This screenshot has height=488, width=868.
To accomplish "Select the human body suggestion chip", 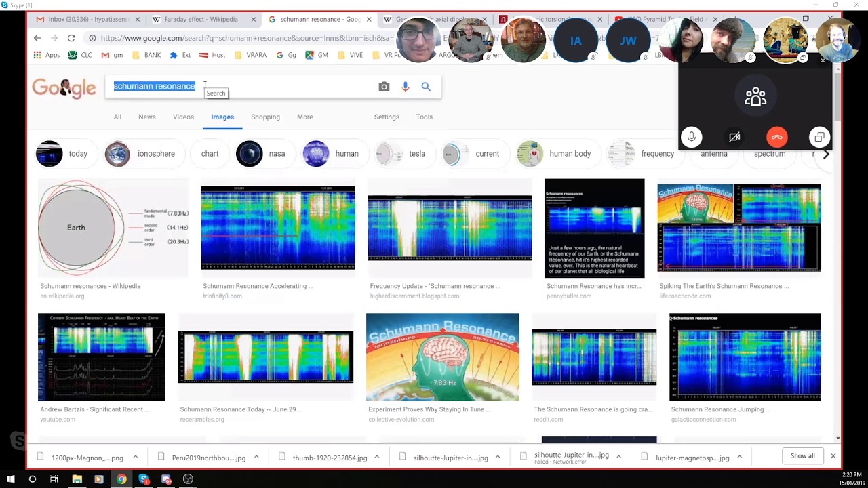I will (x=557, y=154).
